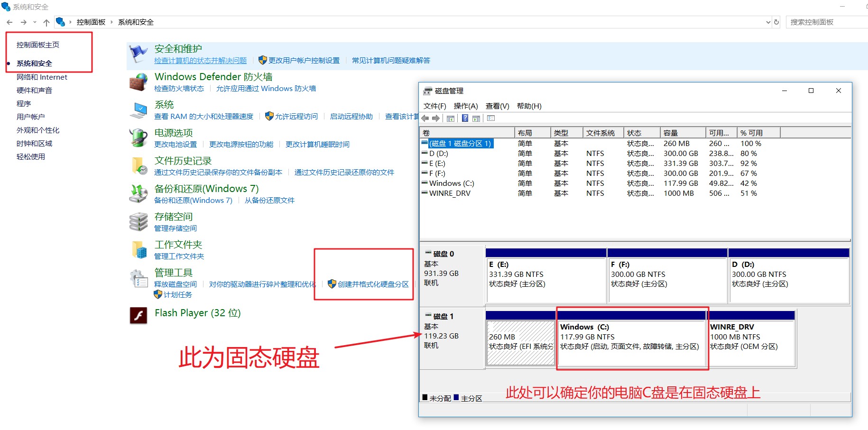The width and height of the screenshot is (868, 430).
Task: Refresh the Control Panel address bar
Action: click(x=776, y=22)
